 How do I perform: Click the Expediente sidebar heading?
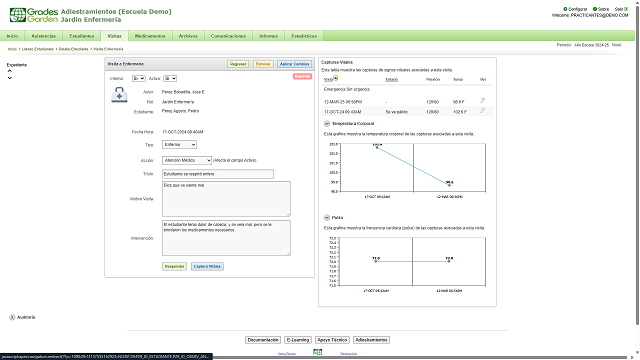pyautogui.click(x=17, y=65)
